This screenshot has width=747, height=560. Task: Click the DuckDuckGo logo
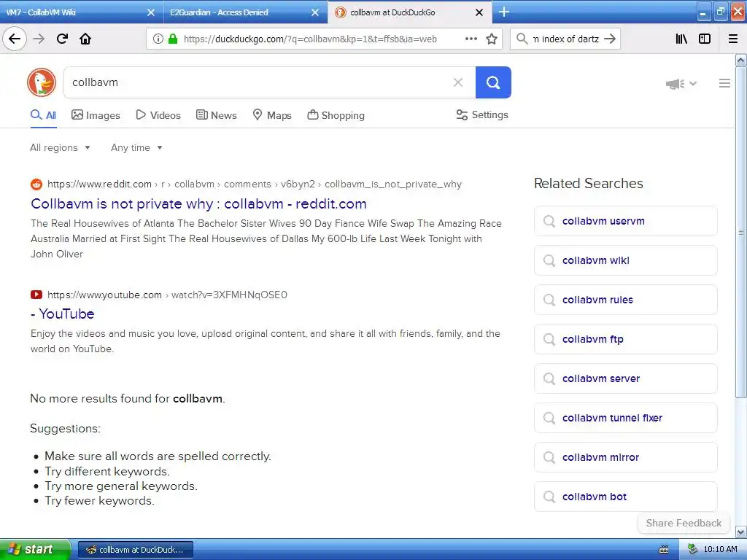click(42, 82)
